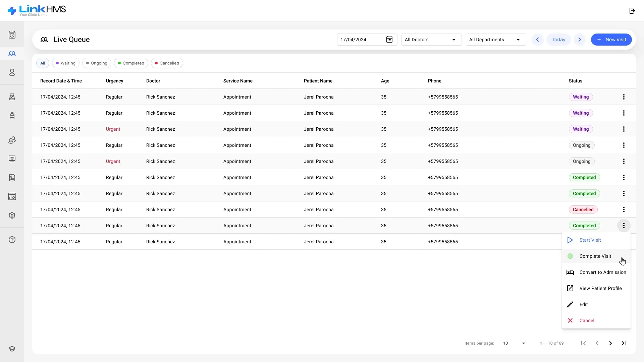Image resolution: width=644 pixels, height=362 pixels.
Task: Choose Convert to Admission menu entry
Action: [x=596, y=272]
